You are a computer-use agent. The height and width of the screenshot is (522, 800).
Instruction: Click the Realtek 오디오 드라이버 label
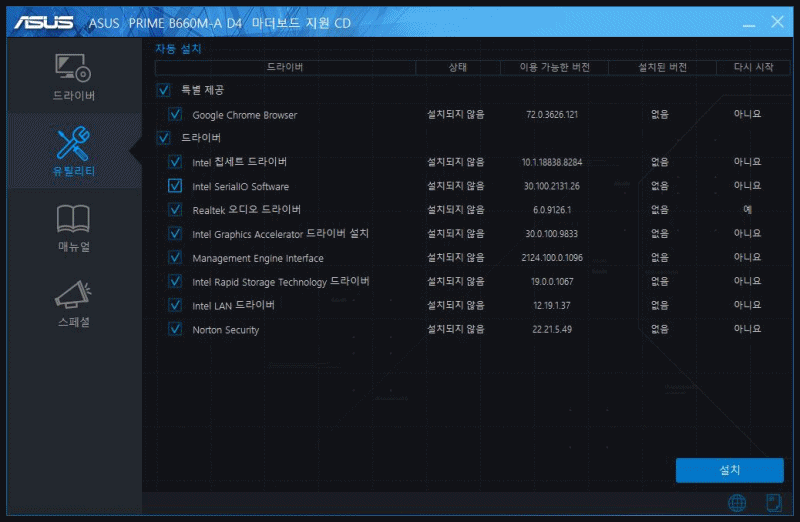click(x=246, y=210)
